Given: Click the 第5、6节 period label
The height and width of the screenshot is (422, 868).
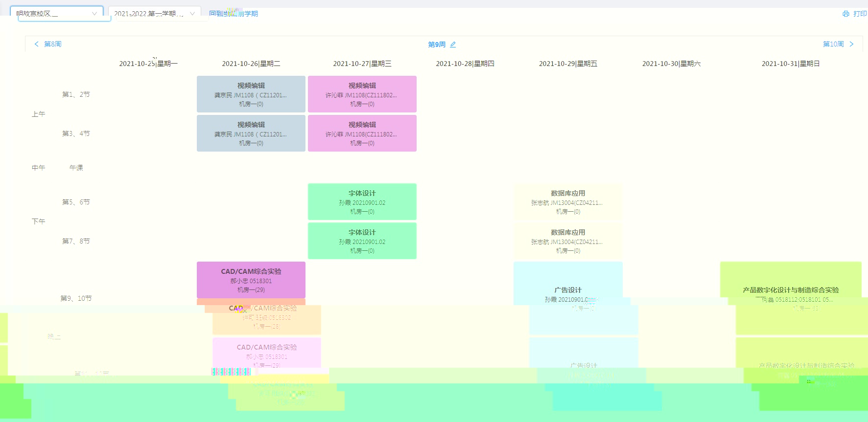Looking at the screenshot, I should click(76, 202).
